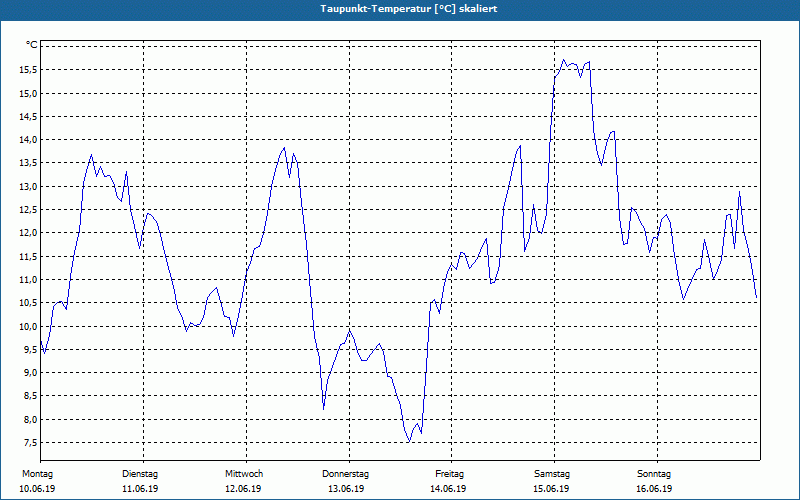Select the Dienstag day label
This screenshot has height=500, width=800.
point(140,474)
